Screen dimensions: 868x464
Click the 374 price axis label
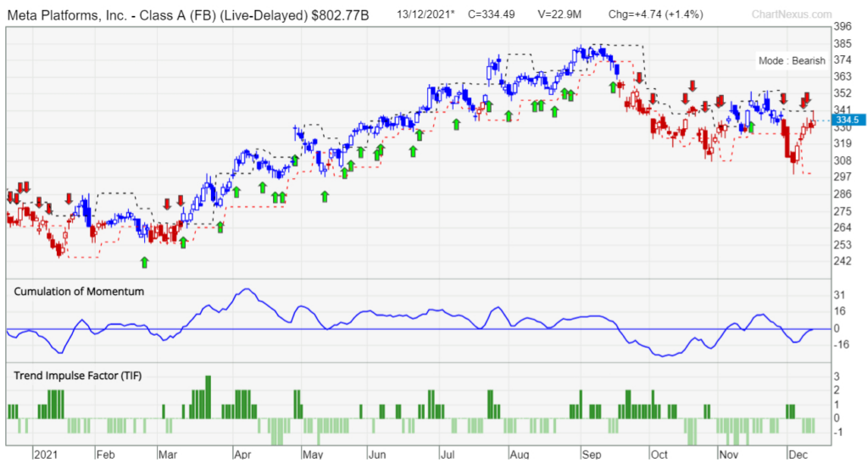842,59
